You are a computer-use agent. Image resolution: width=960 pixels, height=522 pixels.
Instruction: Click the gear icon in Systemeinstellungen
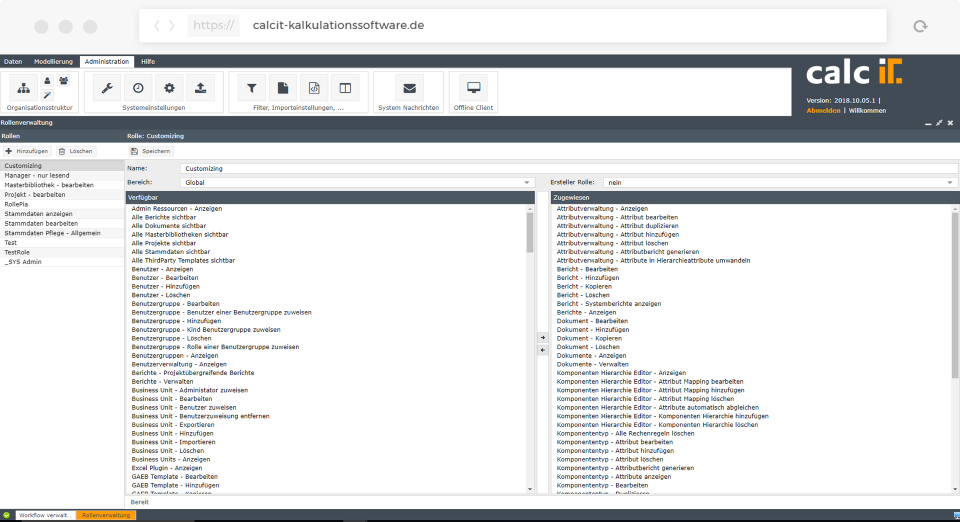(170, 88)
